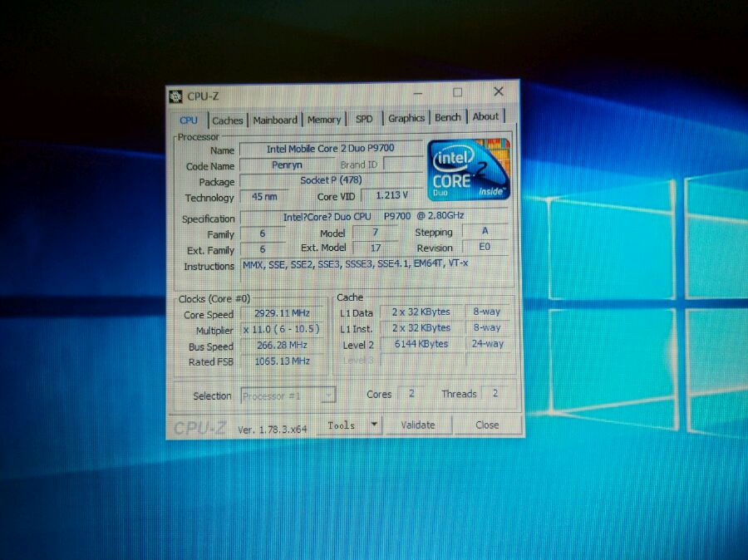Switch to the Bench tab
748x560 pixels.
[x=447, y=117]
